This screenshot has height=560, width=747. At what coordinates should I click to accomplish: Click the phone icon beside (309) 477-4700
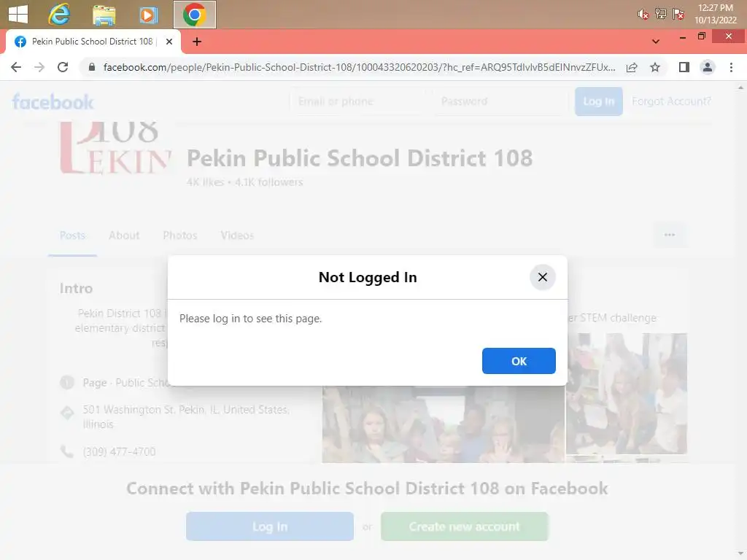click(67, 451)
